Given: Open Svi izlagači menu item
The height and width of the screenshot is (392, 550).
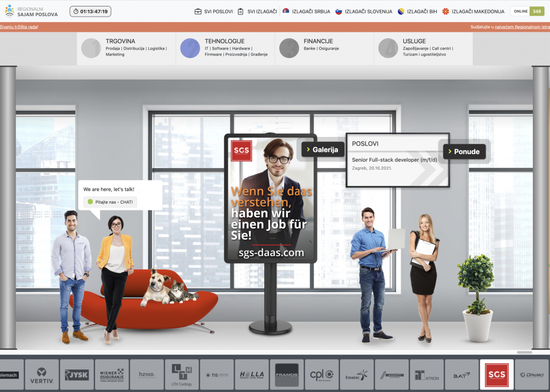Looking at the screenshot, I should pos(257,12).
